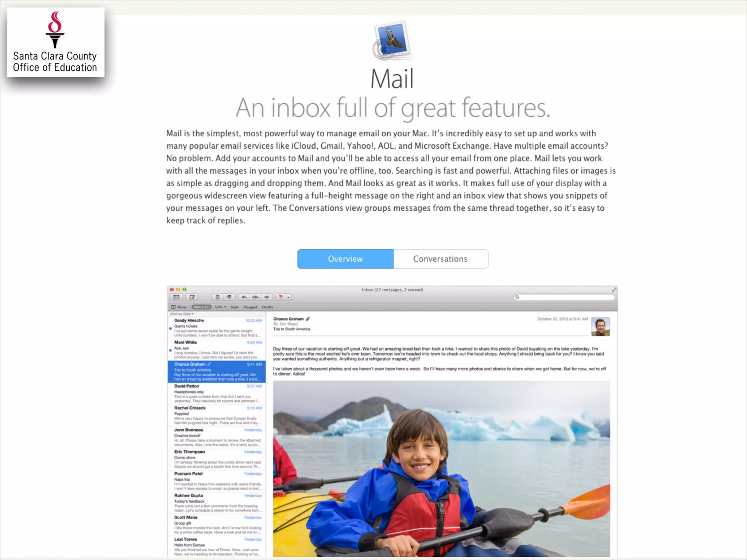The height and width of the screenshot is (560, 747).
Task: Flag the message with red flag icon
Action: coord(281,297)
